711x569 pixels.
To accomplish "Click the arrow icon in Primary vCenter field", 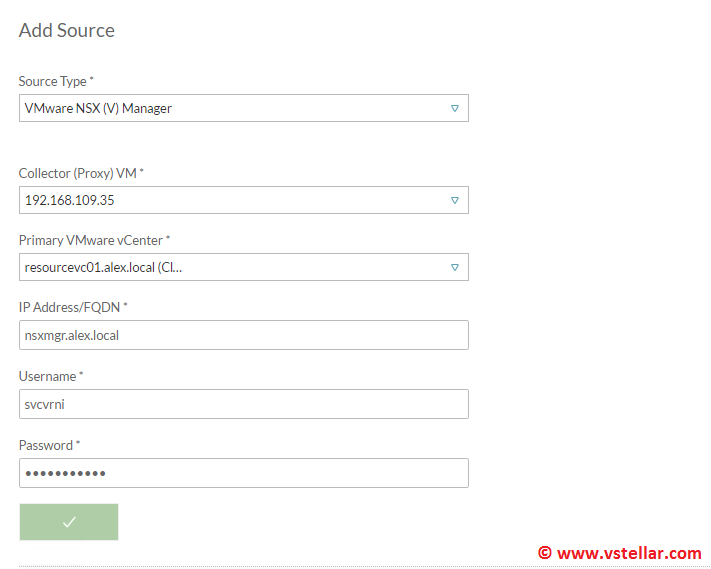I will pyautogui.click(x=454, y=267).
